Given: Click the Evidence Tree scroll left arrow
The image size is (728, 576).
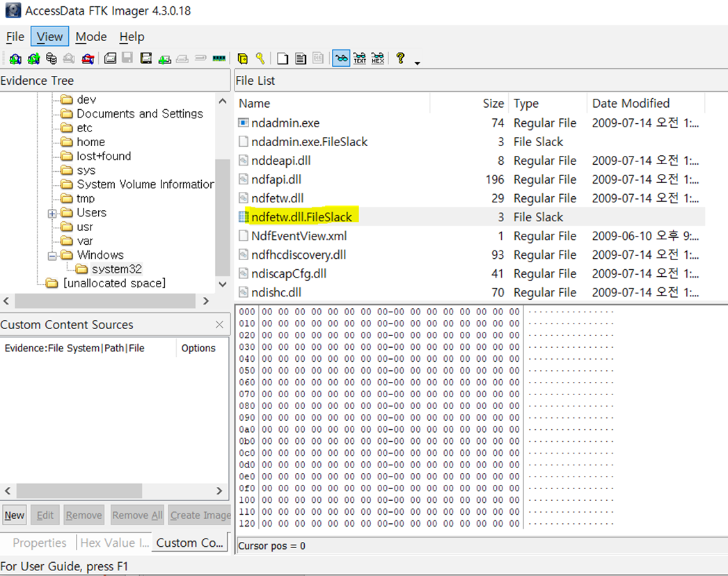Looking at the screenshot, I should [x=6, y=301].
